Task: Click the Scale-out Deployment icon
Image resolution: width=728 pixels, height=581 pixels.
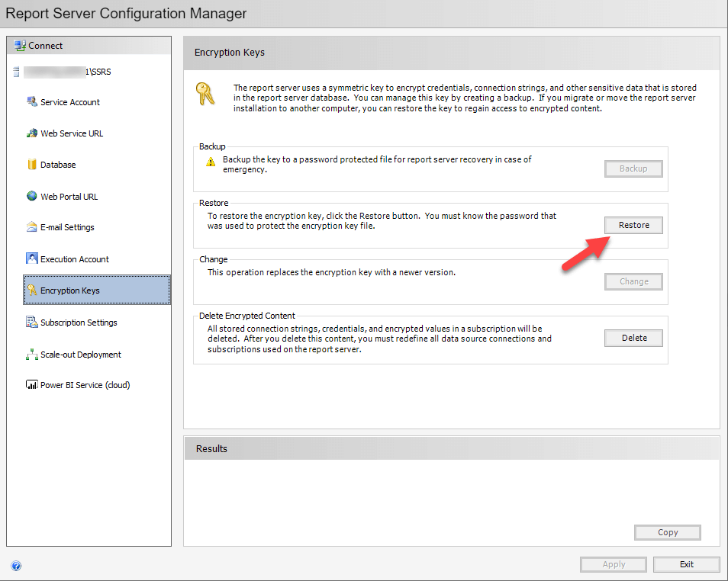Action: click(31, 355)
